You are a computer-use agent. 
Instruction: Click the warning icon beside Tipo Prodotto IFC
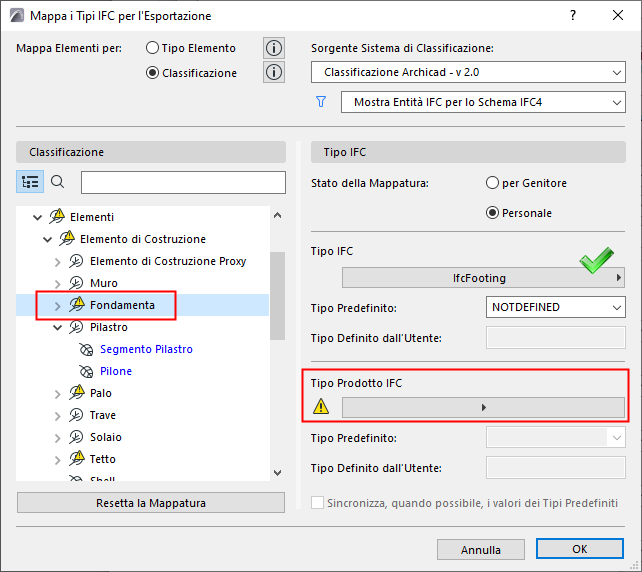click(x=321, y=407)
